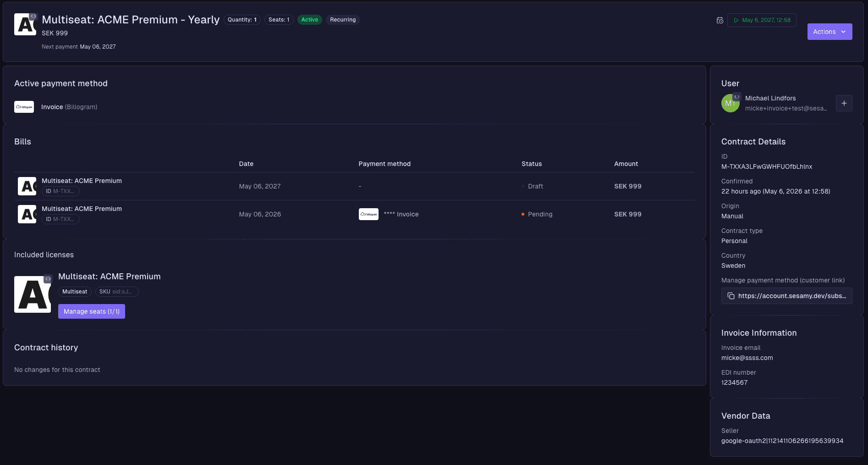Click the Multiseat tag badge
Viewport: 868px width, 465px height.
75,292
